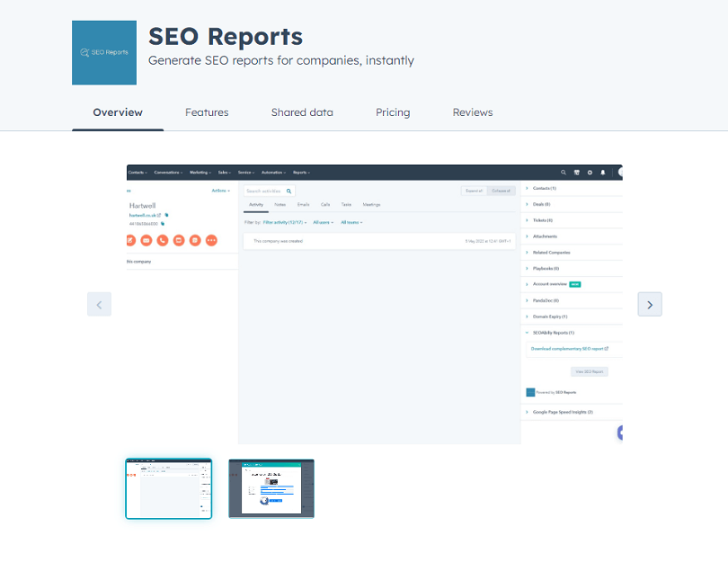Show the previous carousel image

pyautogui.click(x=100, y=305)
